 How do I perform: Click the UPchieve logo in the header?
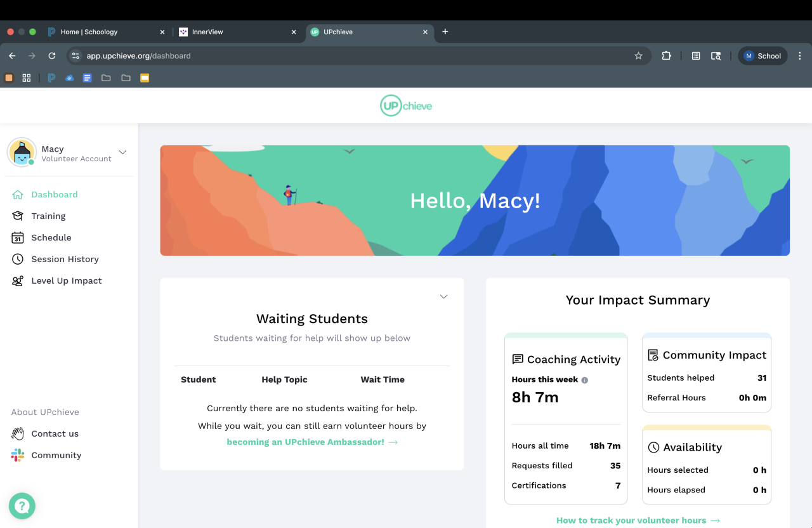coord(406,106)
